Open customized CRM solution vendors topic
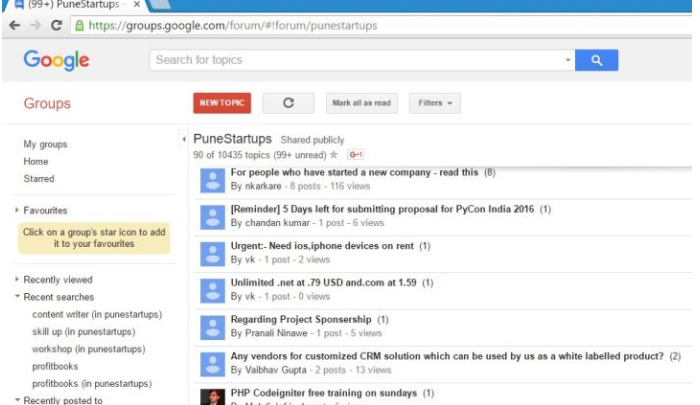The image size is (700, 405). click(x=447, y=356)
